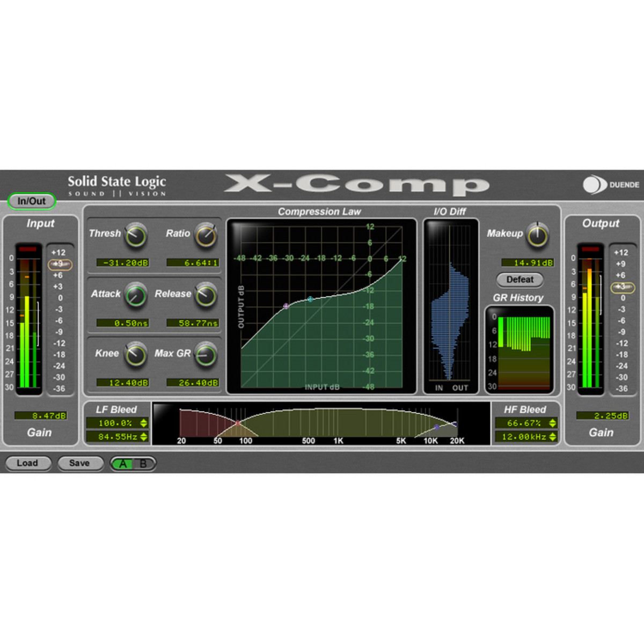The width and height of the screenshot is (644, 644).
Task: Click the blue HF node near 20K
Action: [x=455, y=424]
